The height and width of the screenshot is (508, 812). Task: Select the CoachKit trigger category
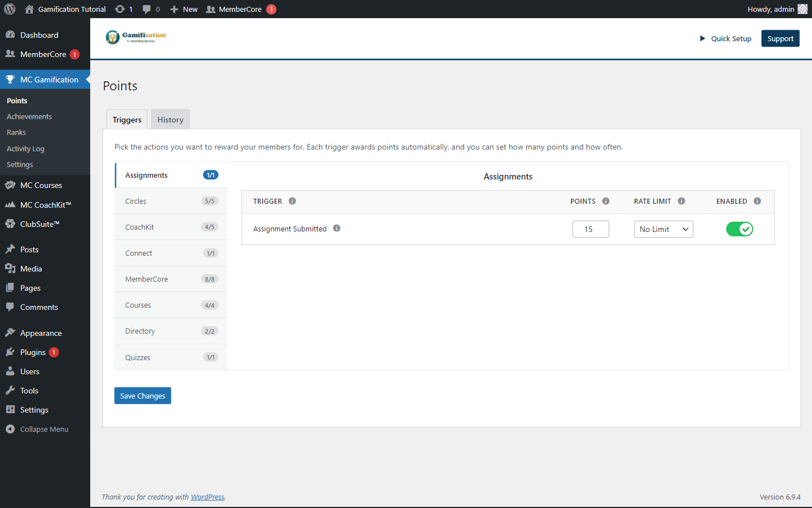coord(171,227)
